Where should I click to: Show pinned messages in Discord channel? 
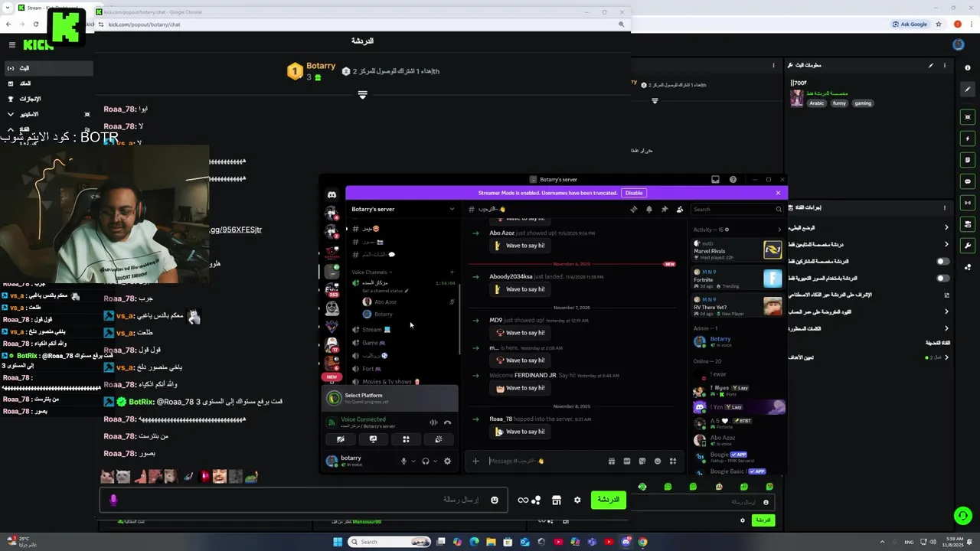(665, 209)
